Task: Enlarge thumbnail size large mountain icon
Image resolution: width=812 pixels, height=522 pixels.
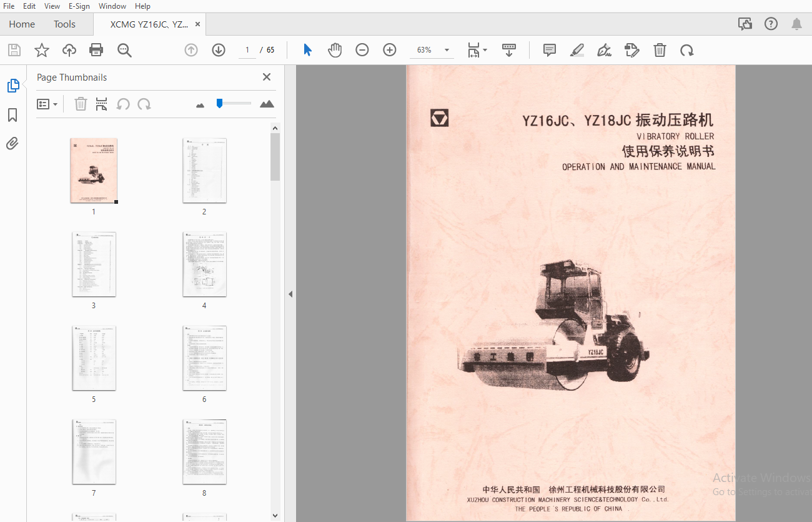Action: [267, 104]
